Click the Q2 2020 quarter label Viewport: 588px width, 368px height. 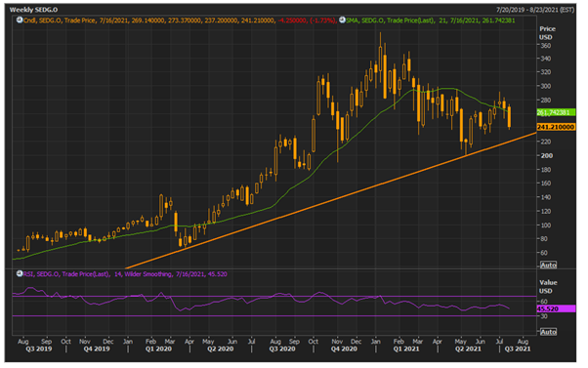pos(220,348)
